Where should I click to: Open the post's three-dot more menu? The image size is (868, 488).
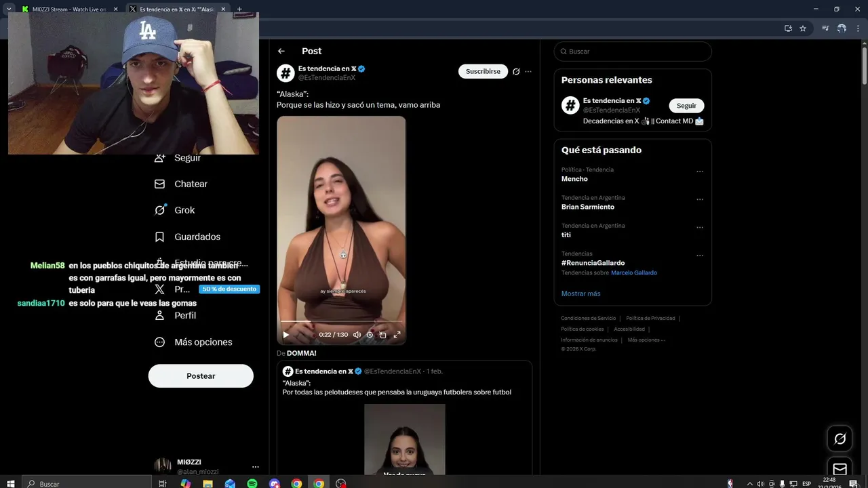528,71
